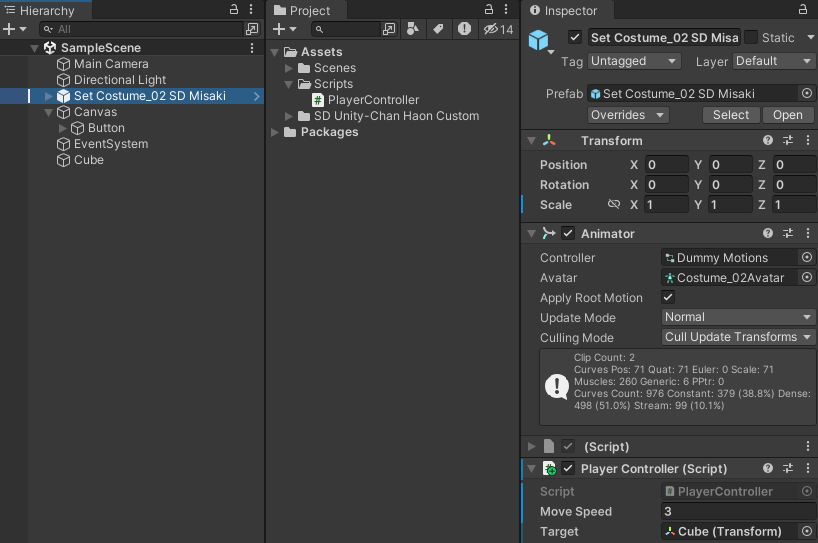This screenshot has height=543, width=818.
Task: Lock the Inspector panel
Action: tap(803, 9)
